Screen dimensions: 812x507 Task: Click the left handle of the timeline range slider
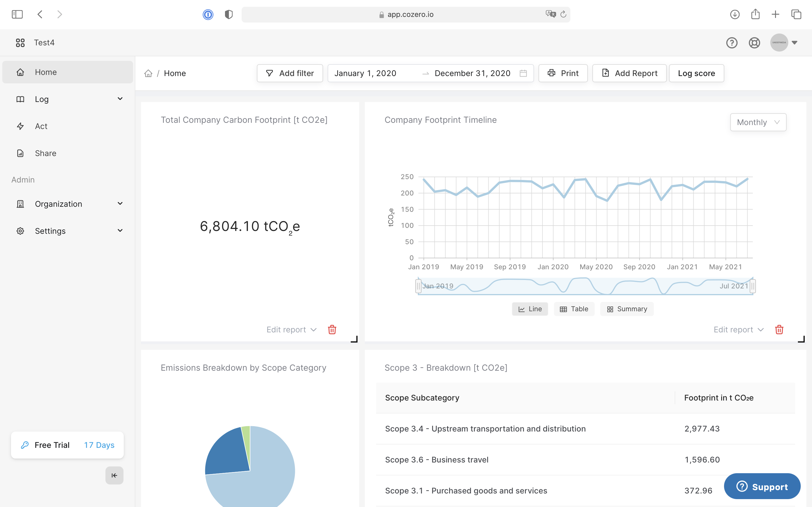pos(418,286)
